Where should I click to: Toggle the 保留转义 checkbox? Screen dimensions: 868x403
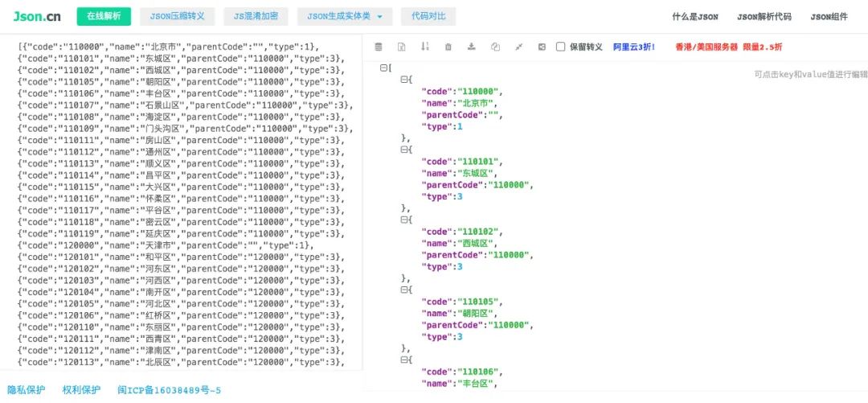point(561,47)
